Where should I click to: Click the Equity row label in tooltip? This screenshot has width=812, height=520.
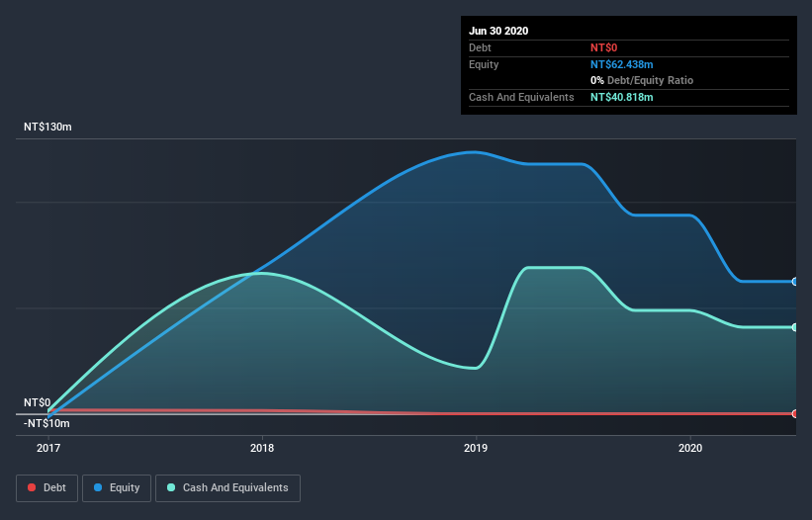tap(484, 64)
